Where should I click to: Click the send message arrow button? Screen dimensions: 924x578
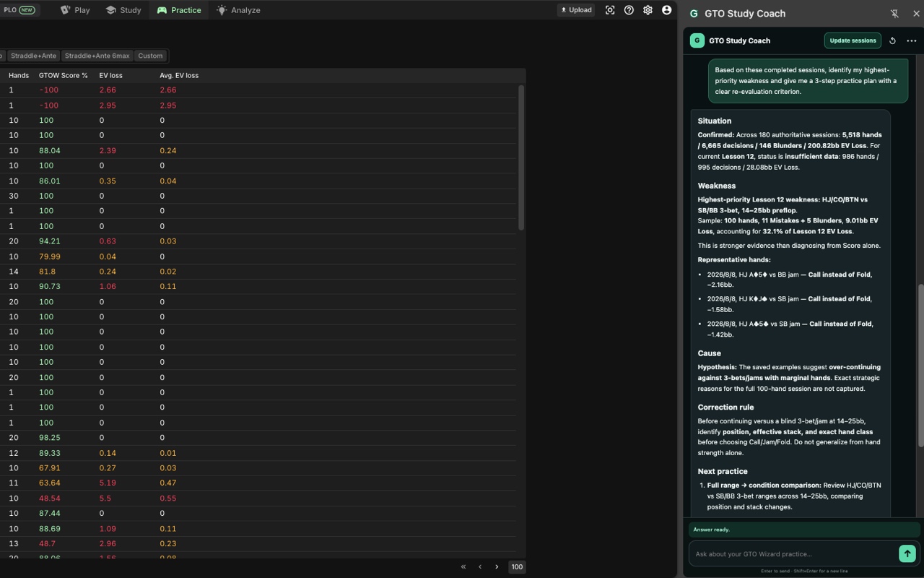[907, 553]
